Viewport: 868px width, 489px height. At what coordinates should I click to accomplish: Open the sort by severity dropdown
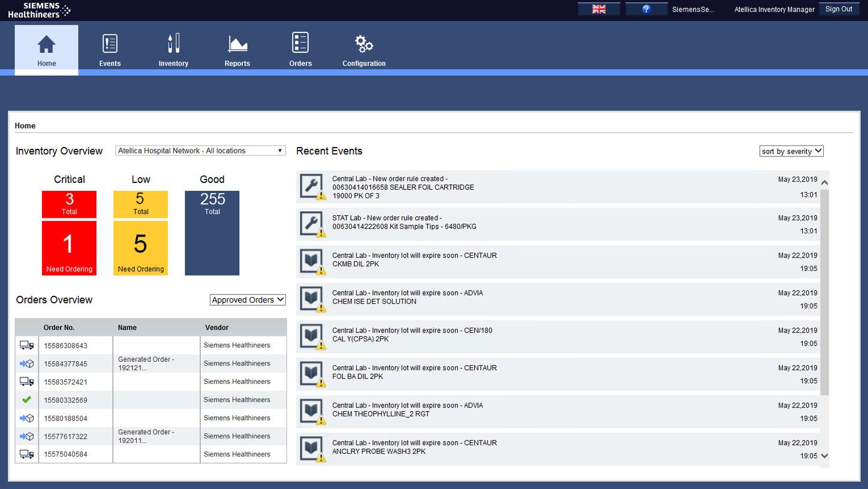pos(791,151)
